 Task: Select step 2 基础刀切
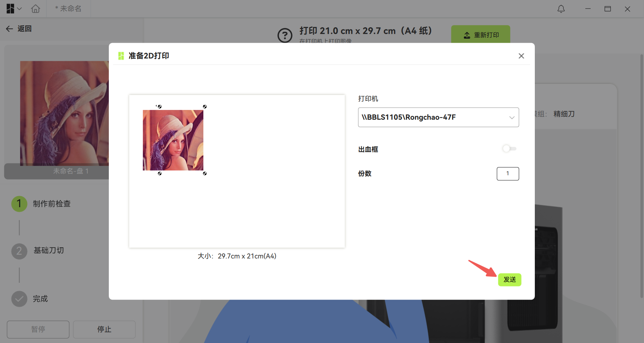point(38,251)
